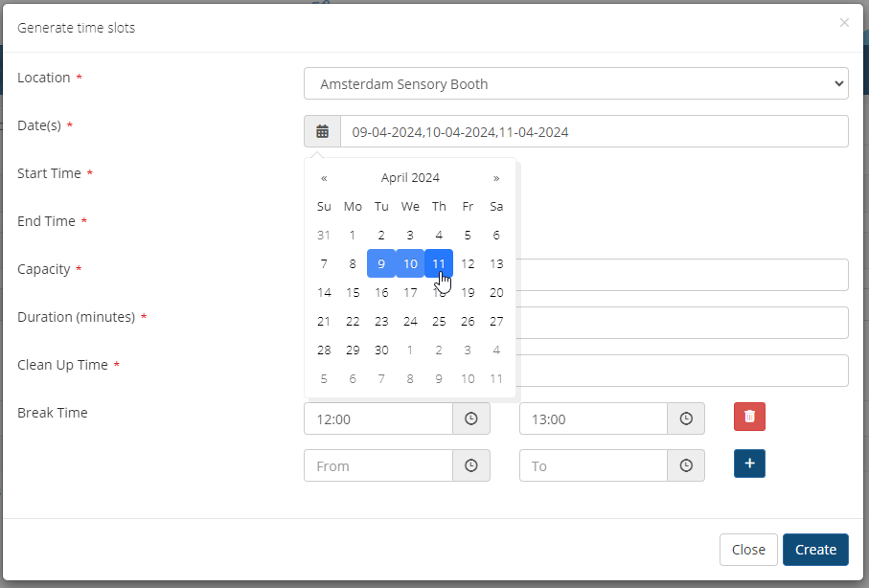Viewport: 869px width, 588px height.
Task: Click the calendar icon beside the Date(s) field
Action: 322,131
